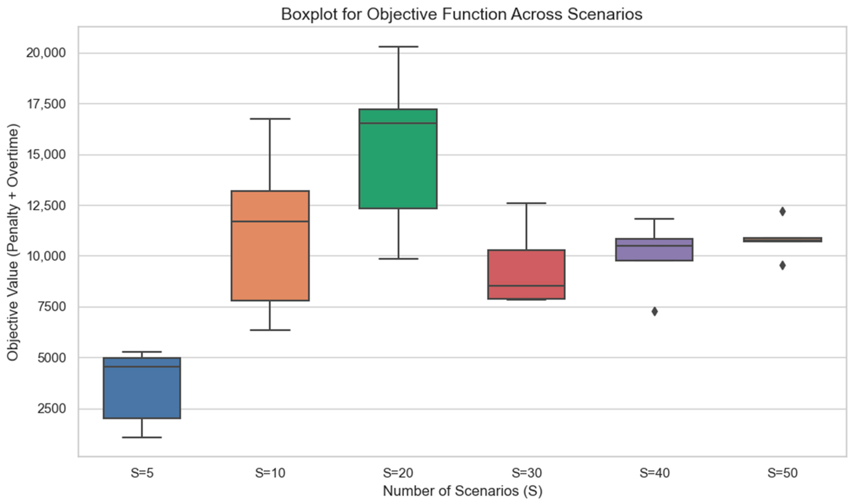Click the 12,500 y-axis tick label
The height and width of the screenshot is (504, 852).
tap(46, 205)
